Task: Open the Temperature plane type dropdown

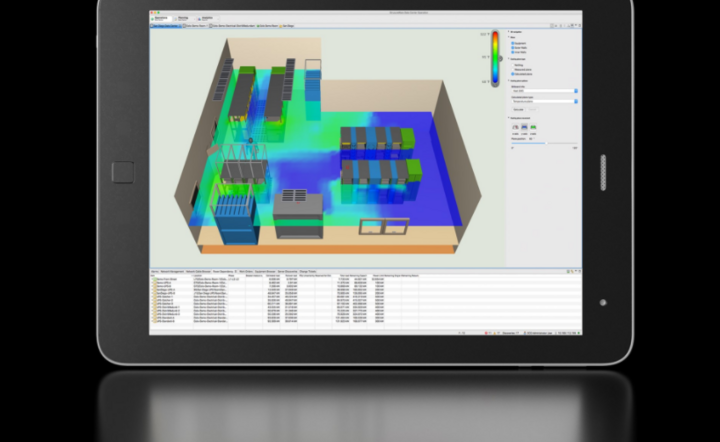Action: [x=545, y=101]
